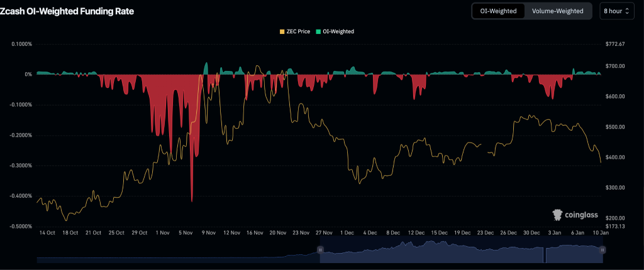Click the $500.00 price axis label

tap(615, 127)
